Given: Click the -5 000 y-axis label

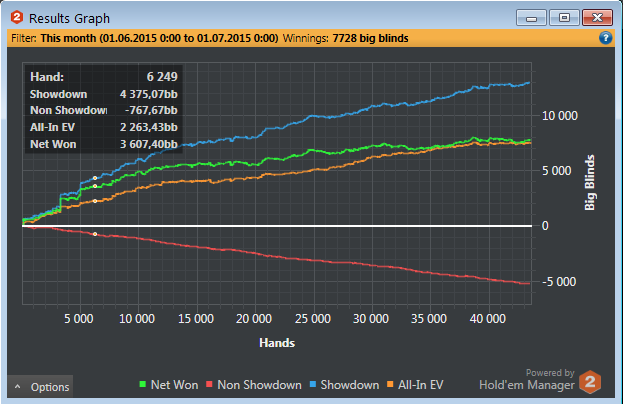Looking at the screenshot, I should point(559,282).
